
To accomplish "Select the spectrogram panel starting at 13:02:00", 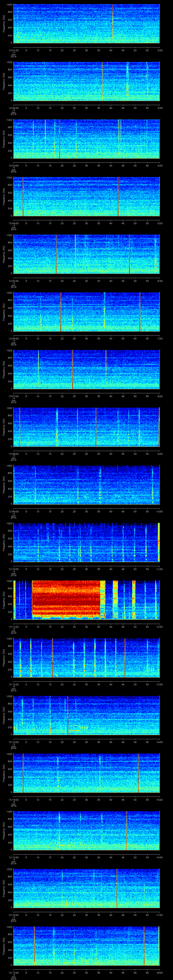I will click(x=87, y=81).
